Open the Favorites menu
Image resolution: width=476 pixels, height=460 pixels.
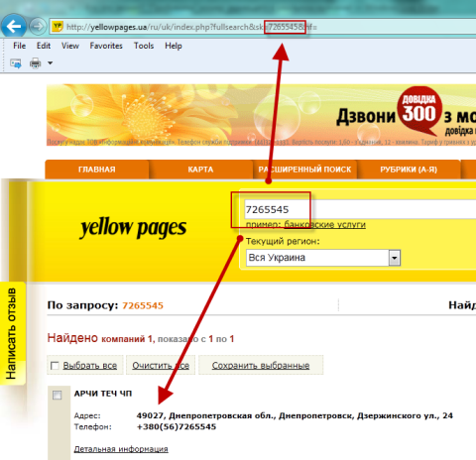pos(106,46)
